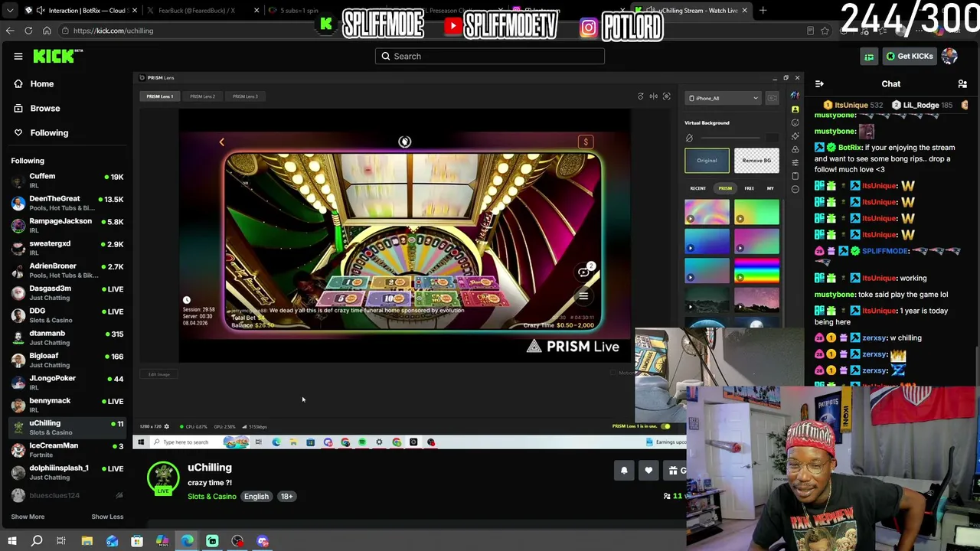Choose the yellow-green gradient background swatch
The image size is (980, 551).
point(756,211)
